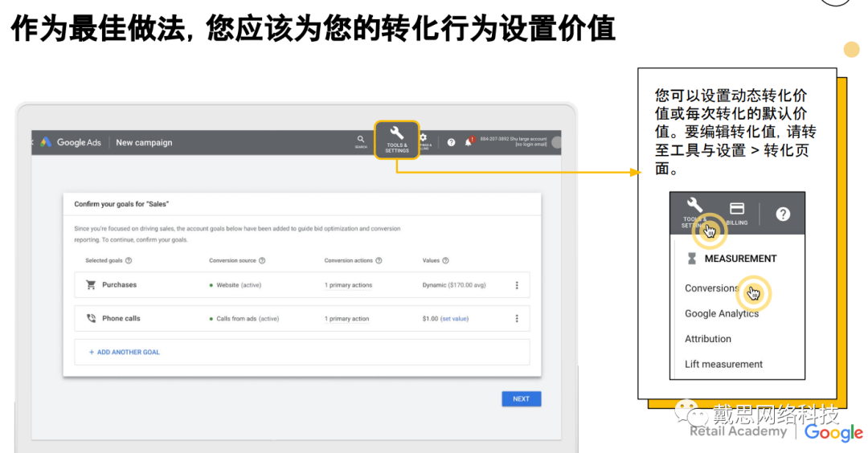Screen dimensions: 868x453
Task: Click the Search magnifier icon in header
Action: (361, 141)
